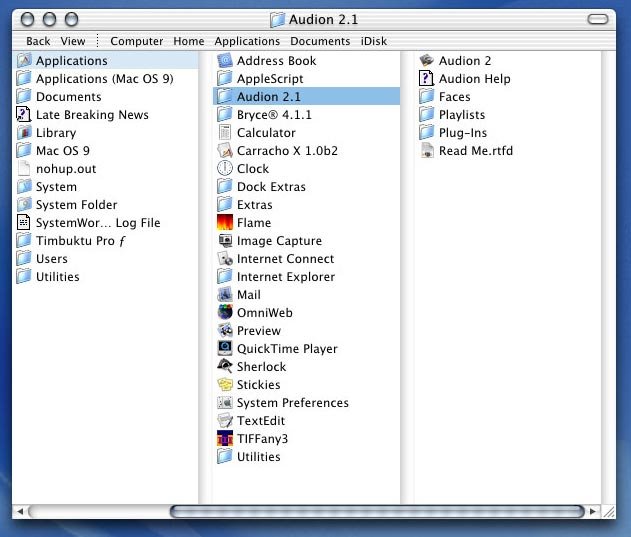Select the Sherlock detective hat icon
This screenshot has width=631, height=537.
225,366
